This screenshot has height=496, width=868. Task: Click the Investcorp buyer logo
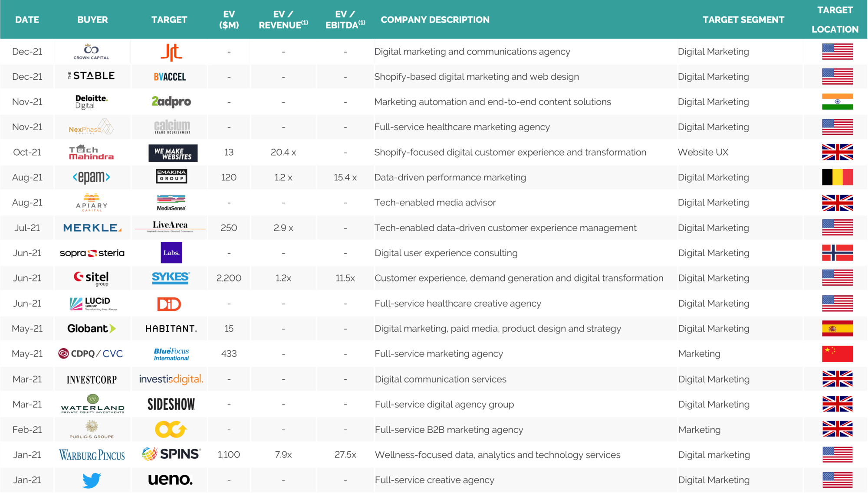[x=92, y=380]
